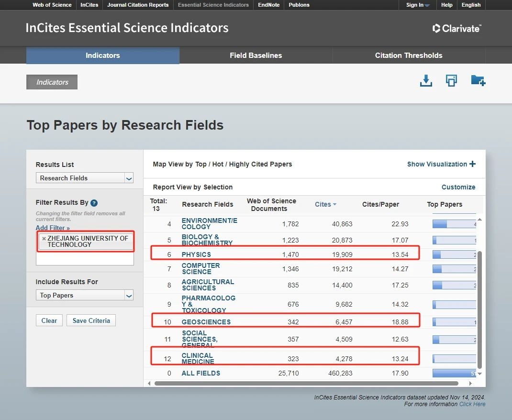Image resolution: width=512 pixels, height=420 pixels.
Task: Click the download results icon
Action: (426, 81)
